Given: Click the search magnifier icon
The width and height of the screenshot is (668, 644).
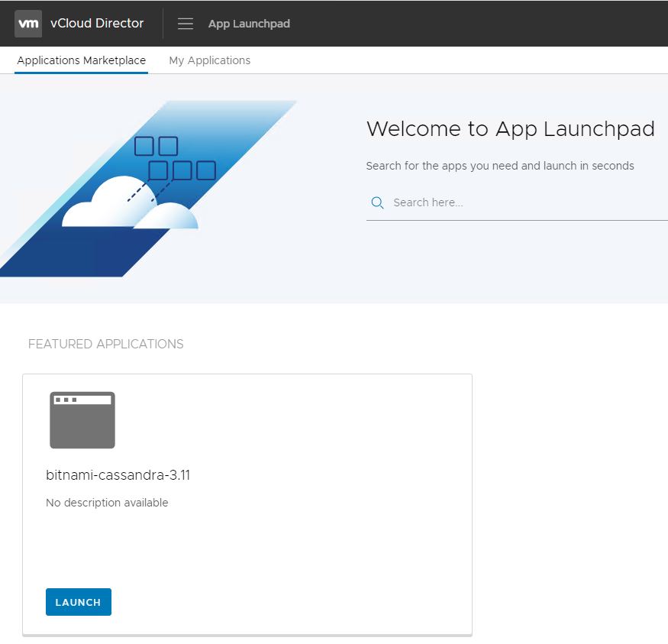Looking at the screenshot, I should pos(377,202).
